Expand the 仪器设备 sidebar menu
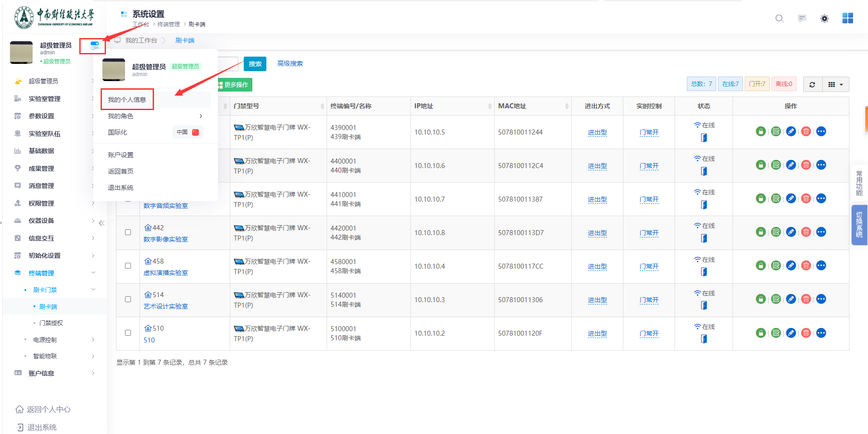This screenshot has height=434, width=868. pos(54,221)
